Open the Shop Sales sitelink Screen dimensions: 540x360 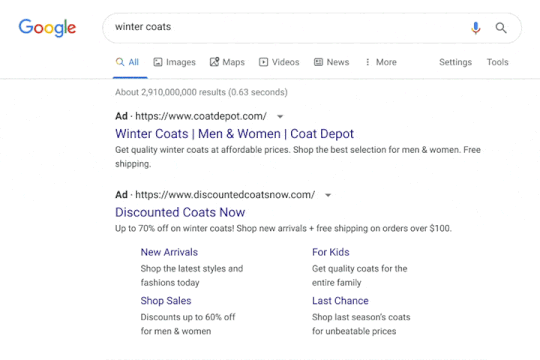point(166,301)
